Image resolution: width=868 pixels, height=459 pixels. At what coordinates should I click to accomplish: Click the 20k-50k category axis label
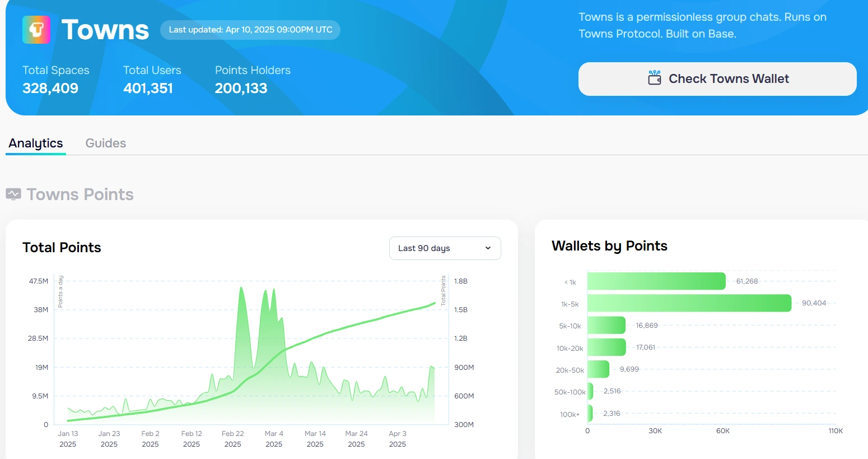570,370
